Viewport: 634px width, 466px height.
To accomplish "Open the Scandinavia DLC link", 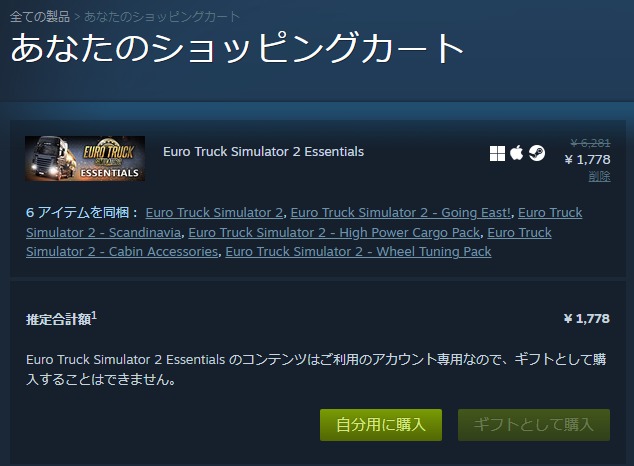I will point(104,232).
